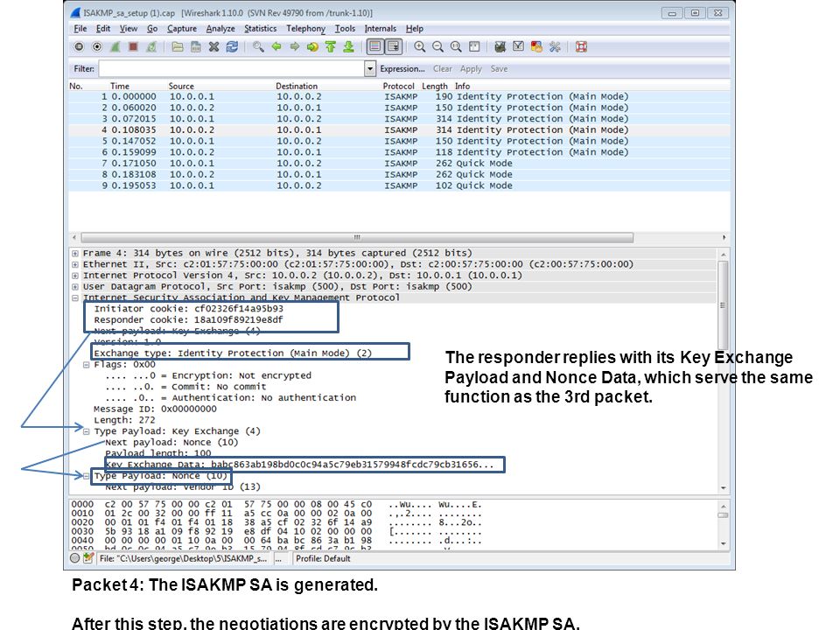Screen dimensions: 840x630
Task: Show capture options toolbar icon
Action: click(97, 47)
